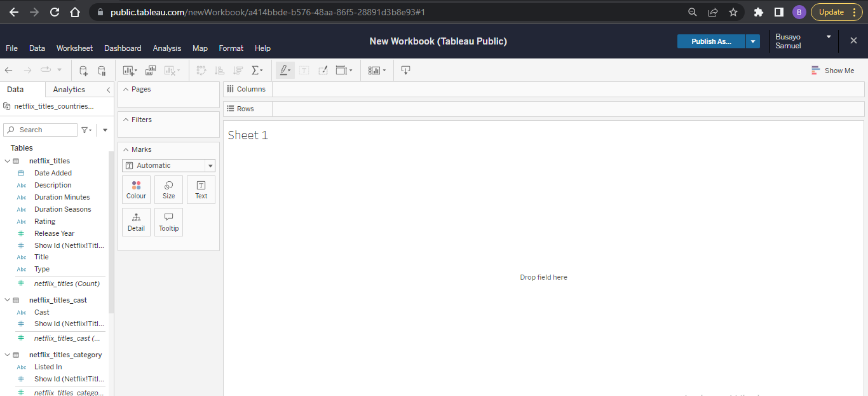Image resolution: width=868 pixels, height=396 pixels.
Task: Open the Publish As dropdown arrow
Action: tap(753, 41)
